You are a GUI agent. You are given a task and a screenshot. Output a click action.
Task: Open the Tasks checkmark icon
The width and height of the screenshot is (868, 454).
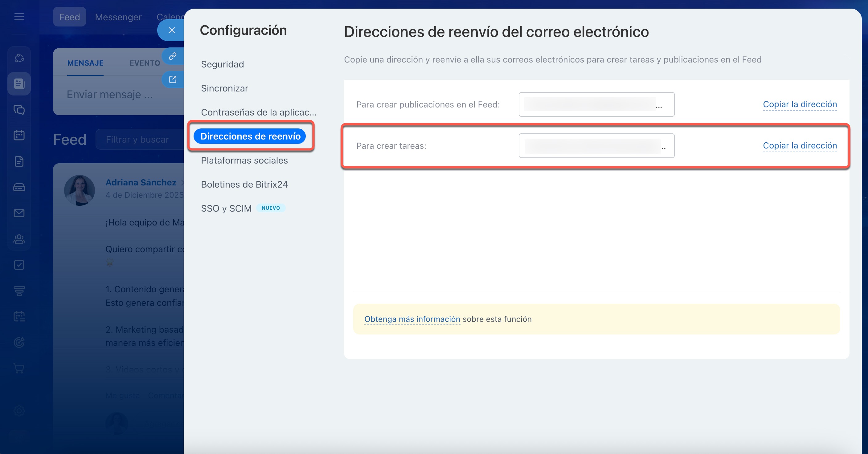click(x=19, y=265)
